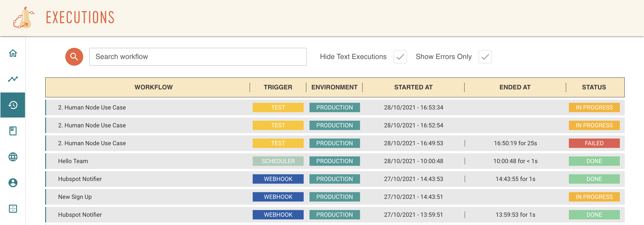Open the user account icon

(x=13, y=183)
